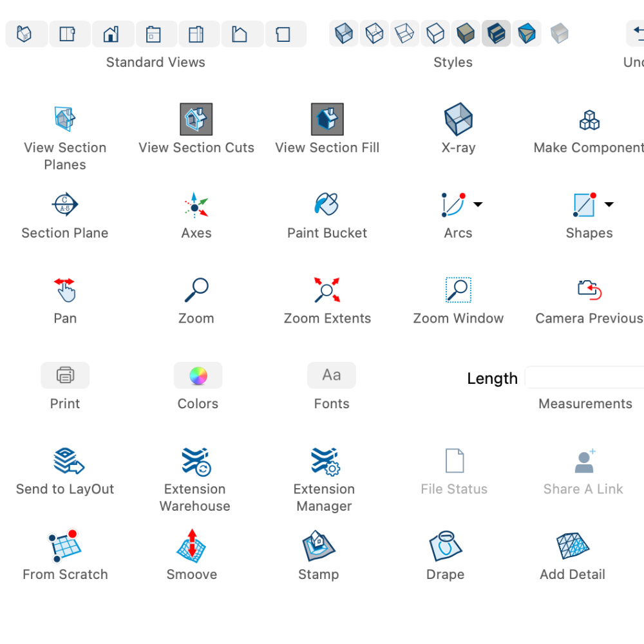Viewport: 644px width, 644px height.
Task: Open the Fonts panel
Action: 332,375
